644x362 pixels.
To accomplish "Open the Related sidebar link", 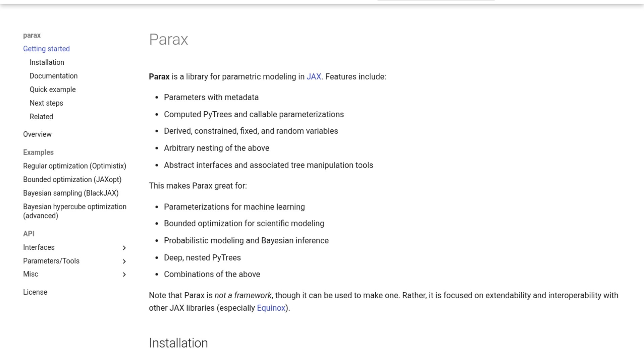I will coord(41,117).
